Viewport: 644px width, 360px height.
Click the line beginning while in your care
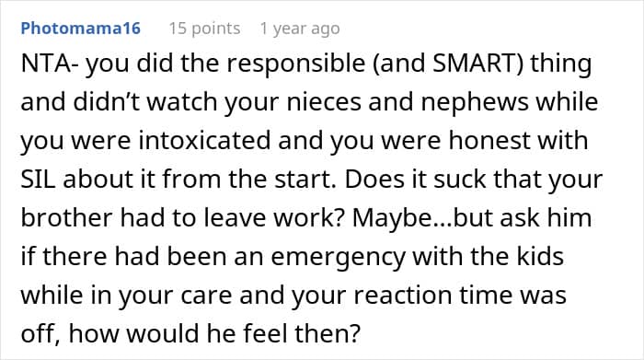coord(293,296)
